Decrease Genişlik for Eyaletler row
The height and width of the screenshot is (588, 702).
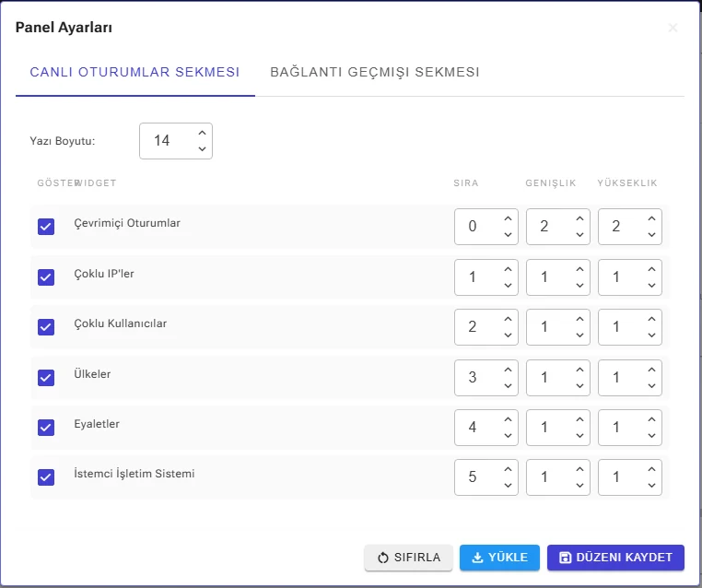click(579, 435)
